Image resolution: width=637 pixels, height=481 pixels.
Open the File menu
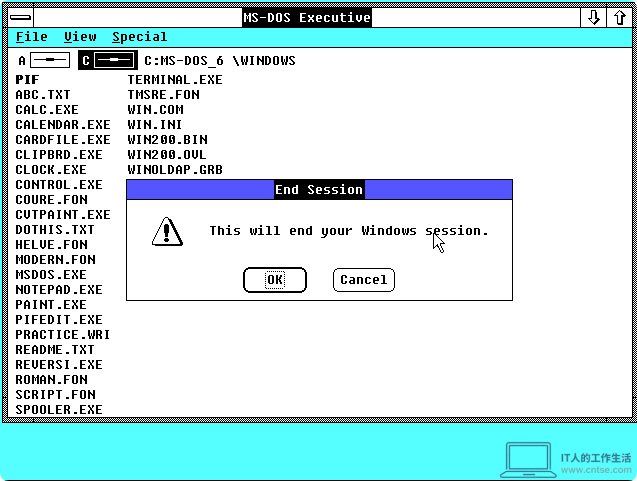pyautogui.click(x=32, y=37)
